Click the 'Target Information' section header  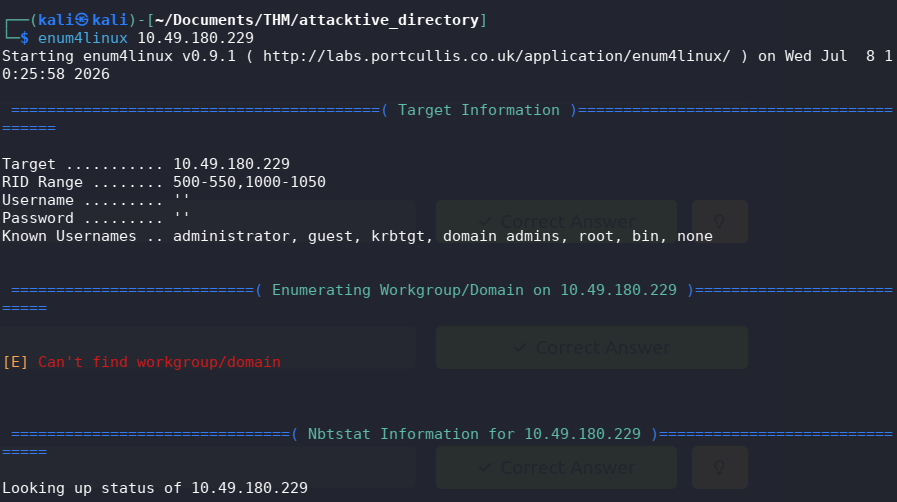coord(479,110)
